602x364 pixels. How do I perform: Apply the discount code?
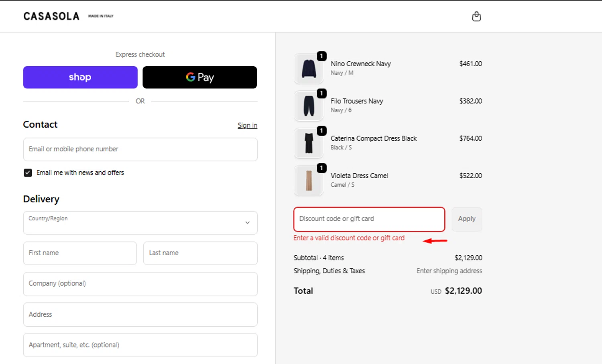tap(467, 219)
